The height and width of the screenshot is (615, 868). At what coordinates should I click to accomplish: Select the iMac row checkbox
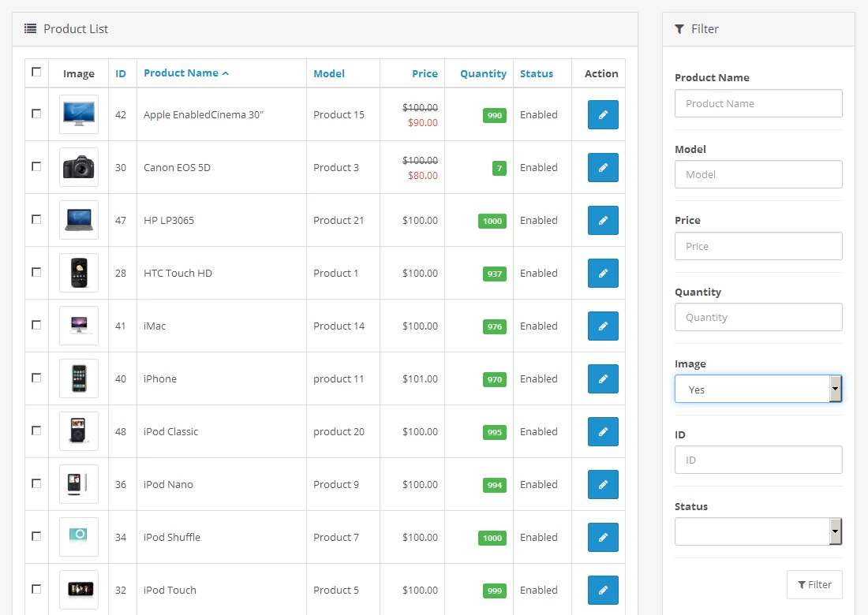coord(36,325)
